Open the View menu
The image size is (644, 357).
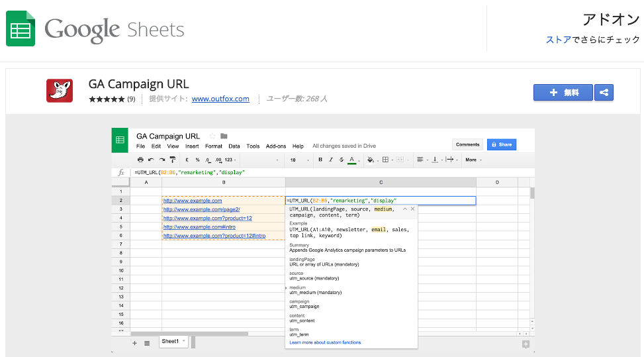point(173,146)
